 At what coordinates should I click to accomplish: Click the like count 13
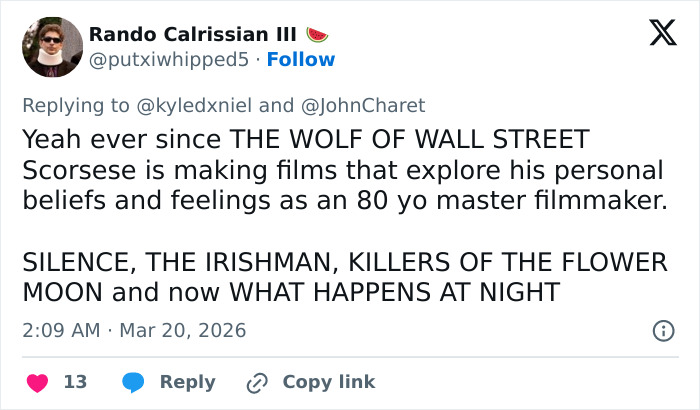point(75,382)
